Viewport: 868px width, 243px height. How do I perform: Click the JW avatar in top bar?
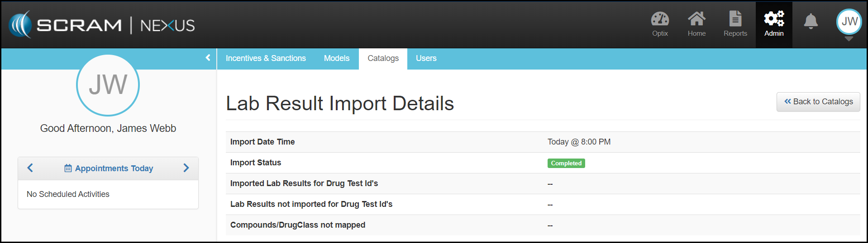click(x=849, y=21)
